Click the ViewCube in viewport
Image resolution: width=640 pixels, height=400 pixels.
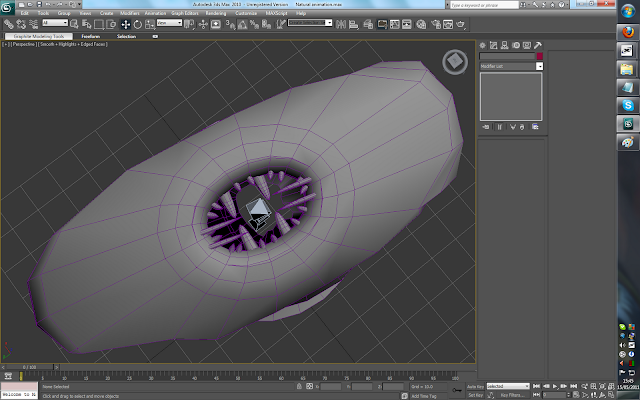(455, 62)
